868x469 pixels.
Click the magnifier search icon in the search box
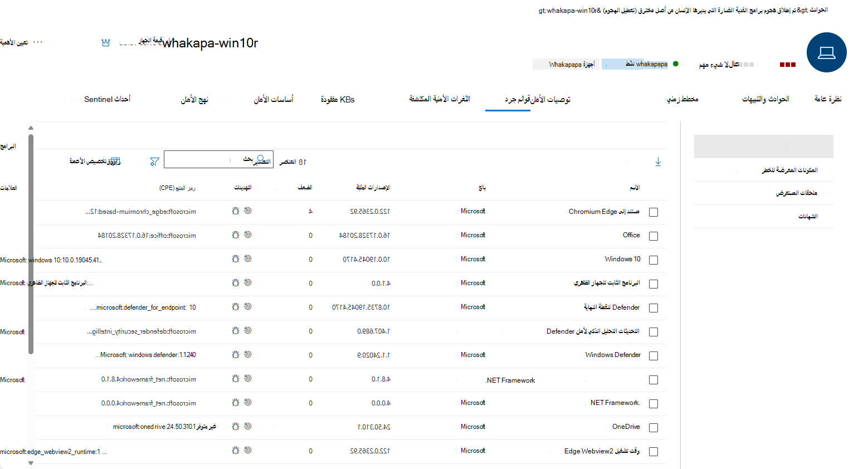click(x=260, y=159)
